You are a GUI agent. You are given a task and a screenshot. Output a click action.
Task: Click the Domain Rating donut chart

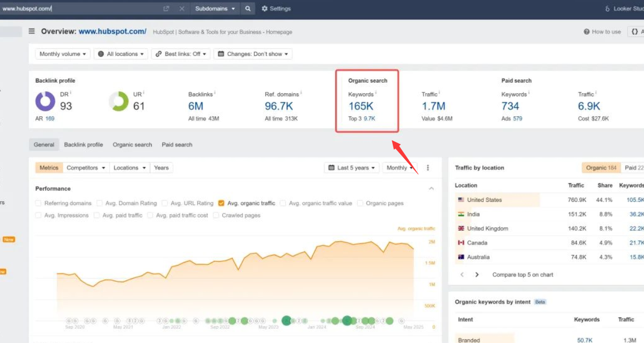click(x=45, y=101)
